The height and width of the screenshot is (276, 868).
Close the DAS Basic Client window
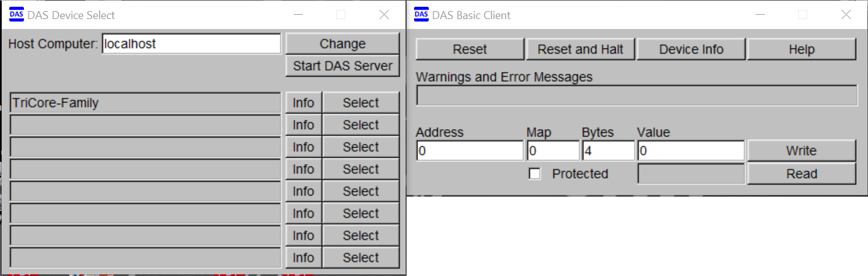pos(846,15)
